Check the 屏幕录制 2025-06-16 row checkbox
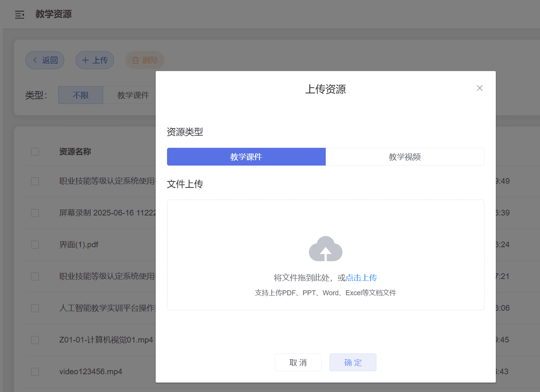 tap(35, 213)
